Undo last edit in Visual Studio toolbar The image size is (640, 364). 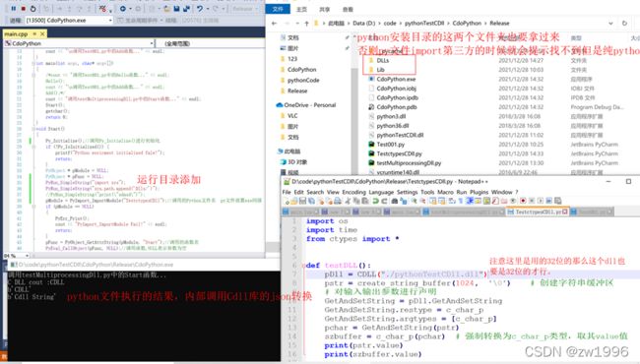click(199, 8)
